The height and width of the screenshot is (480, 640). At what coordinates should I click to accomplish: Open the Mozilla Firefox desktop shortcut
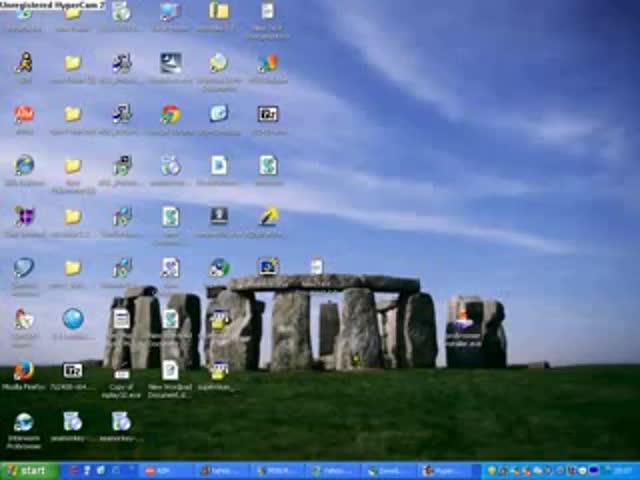click(23, 371)
